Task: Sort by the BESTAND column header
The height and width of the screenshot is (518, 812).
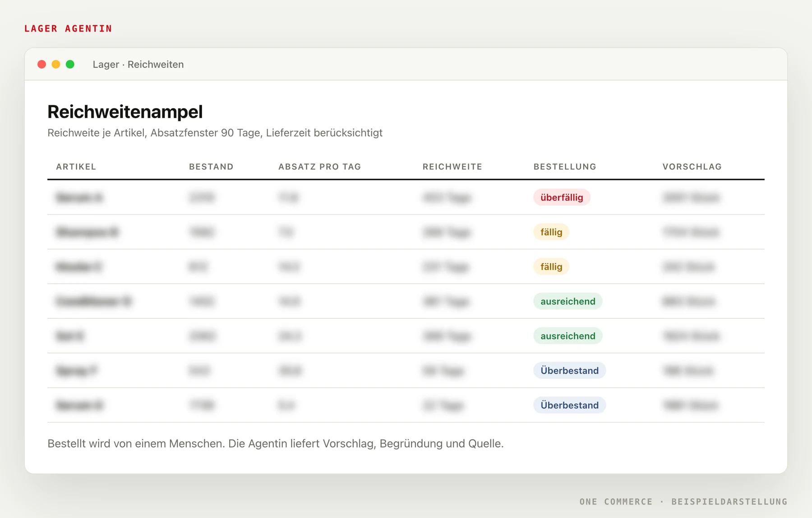Action: pos(211,167)
